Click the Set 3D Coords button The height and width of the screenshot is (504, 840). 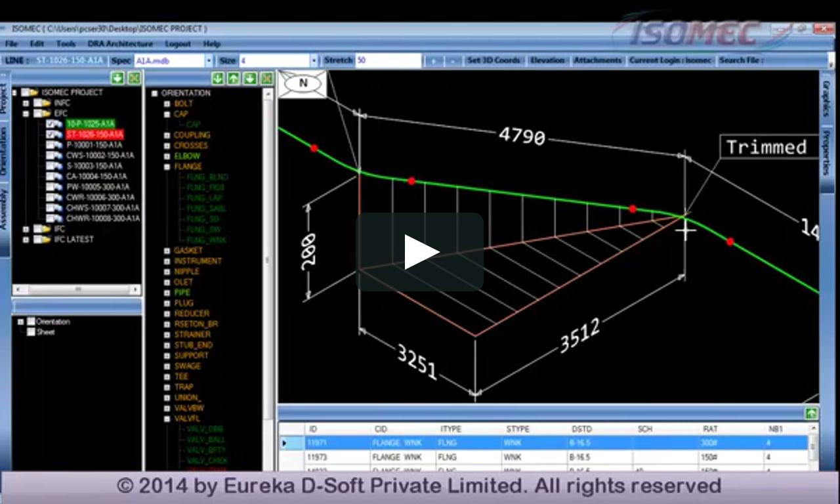pos(493,60)
